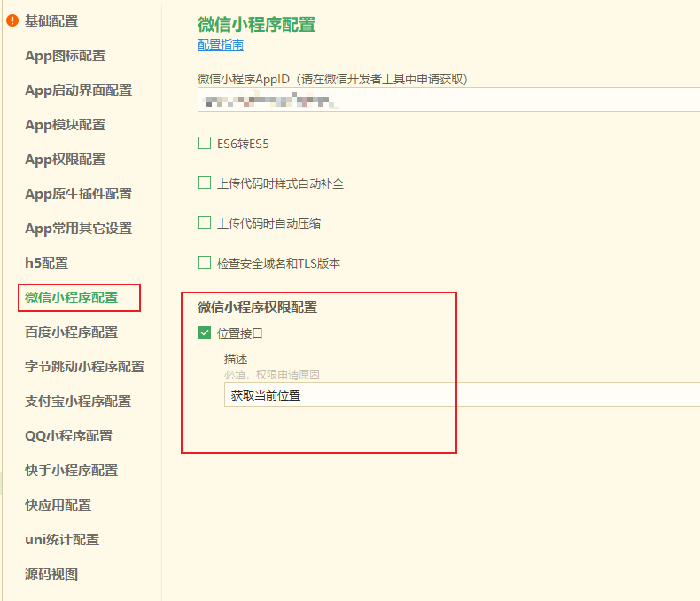
Task: Toggle 检查安全域名和TLS版本 checkbox
Action: 205,262
